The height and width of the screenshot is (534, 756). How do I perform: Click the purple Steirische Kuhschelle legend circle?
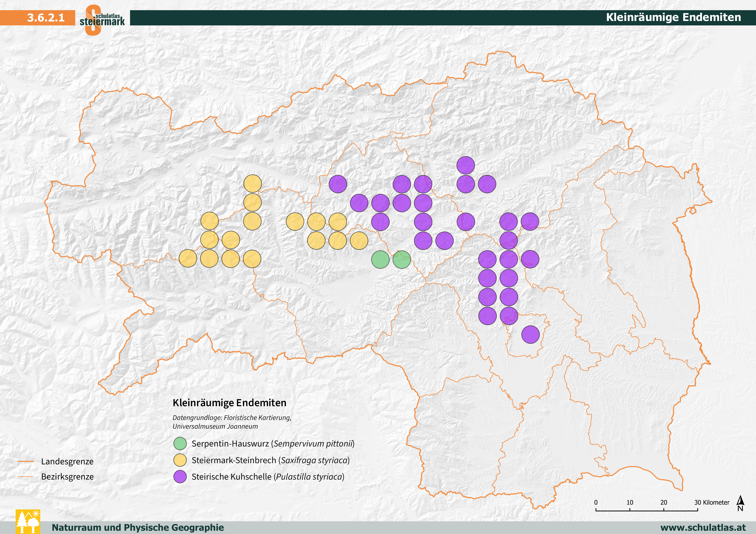point(180,476)
